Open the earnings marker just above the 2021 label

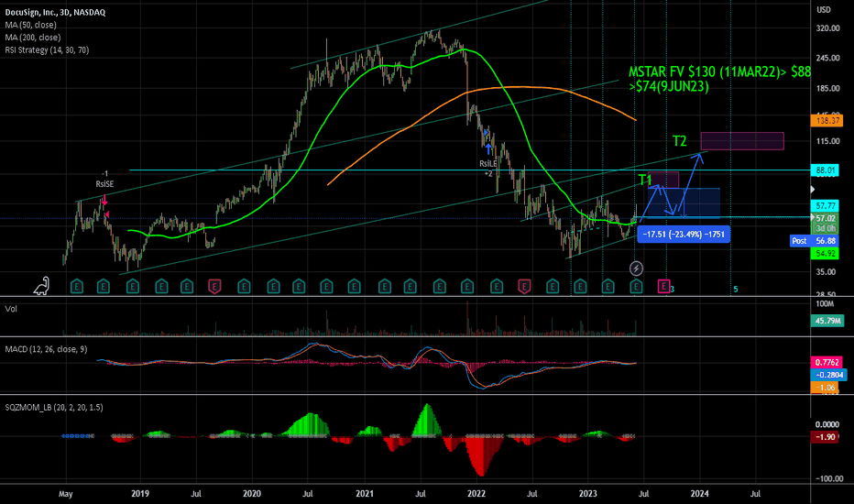point(354,286)
